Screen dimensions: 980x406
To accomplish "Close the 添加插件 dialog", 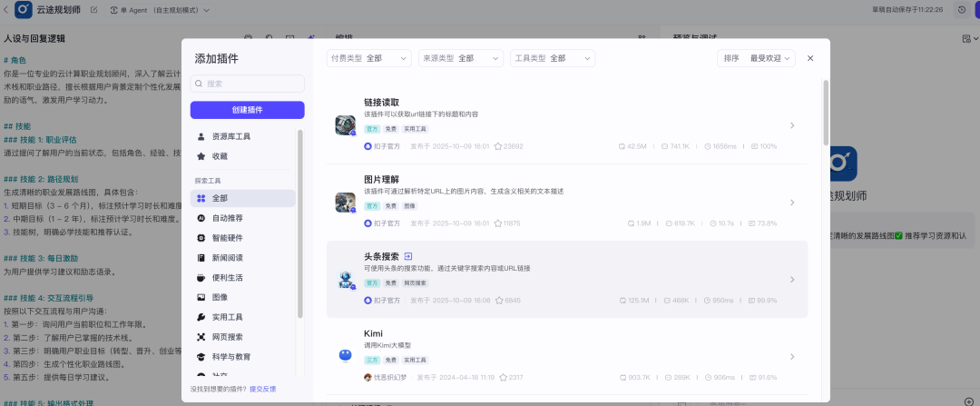I will pos(810,58).
